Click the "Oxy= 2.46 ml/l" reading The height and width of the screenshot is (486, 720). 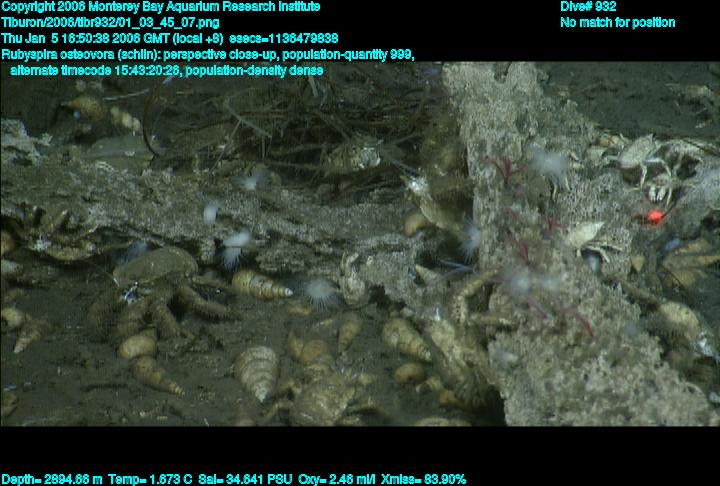337,480
